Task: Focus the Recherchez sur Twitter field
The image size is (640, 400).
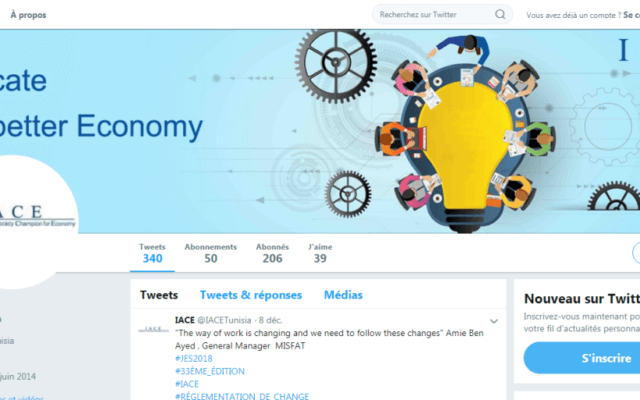Action: pyautogui.click(x=442, y=15)
